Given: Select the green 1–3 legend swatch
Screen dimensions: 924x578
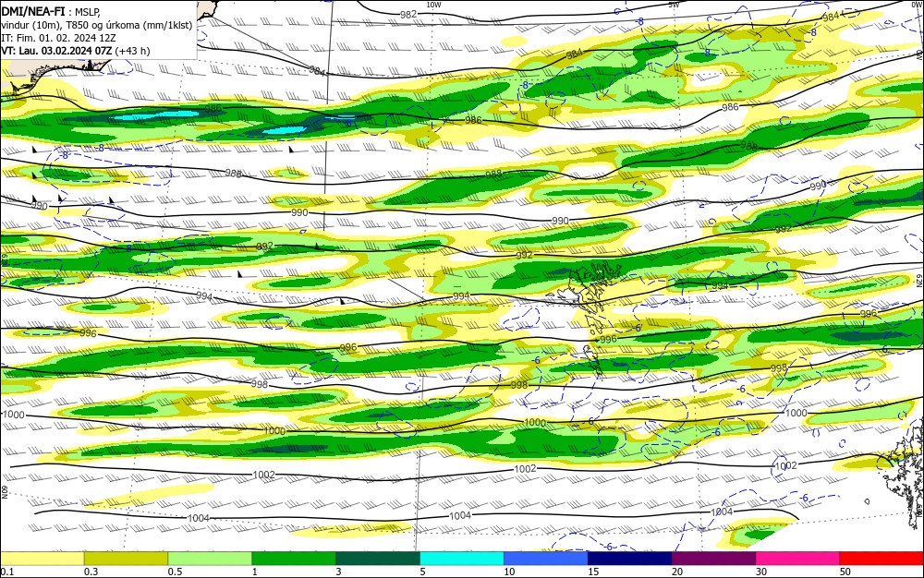Looking at the screenshot, I should (x=294, y=559).
